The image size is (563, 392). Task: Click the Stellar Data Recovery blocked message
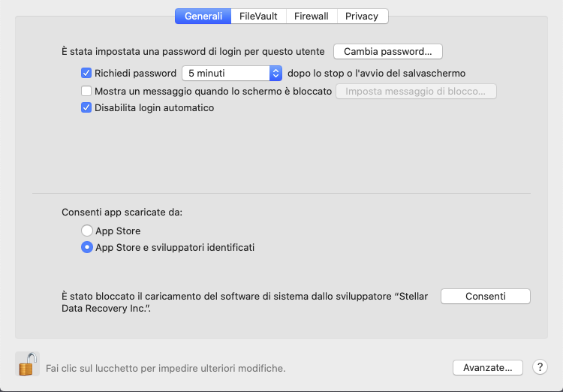tap(245, 302)
